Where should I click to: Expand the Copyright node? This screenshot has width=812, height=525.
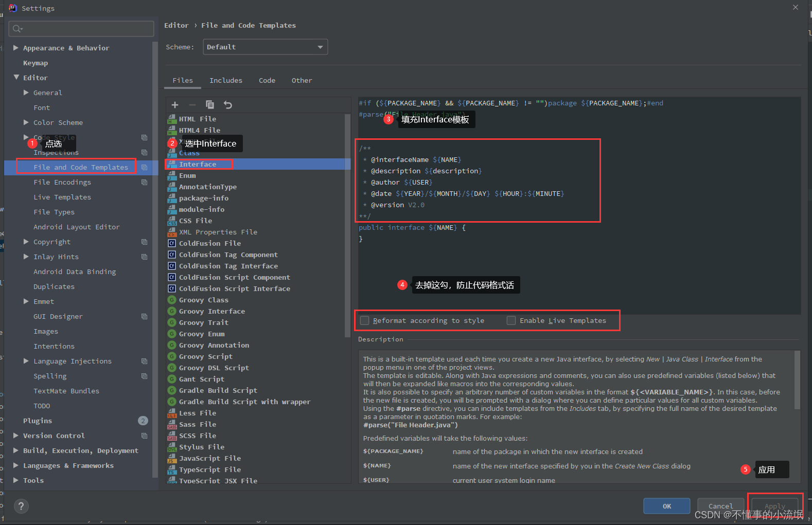coord(26,242)
